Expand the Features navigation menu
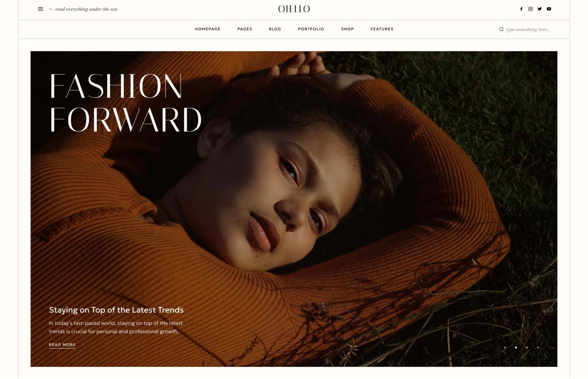Screen dimensions: 588x379 click(x=382, y=29)
